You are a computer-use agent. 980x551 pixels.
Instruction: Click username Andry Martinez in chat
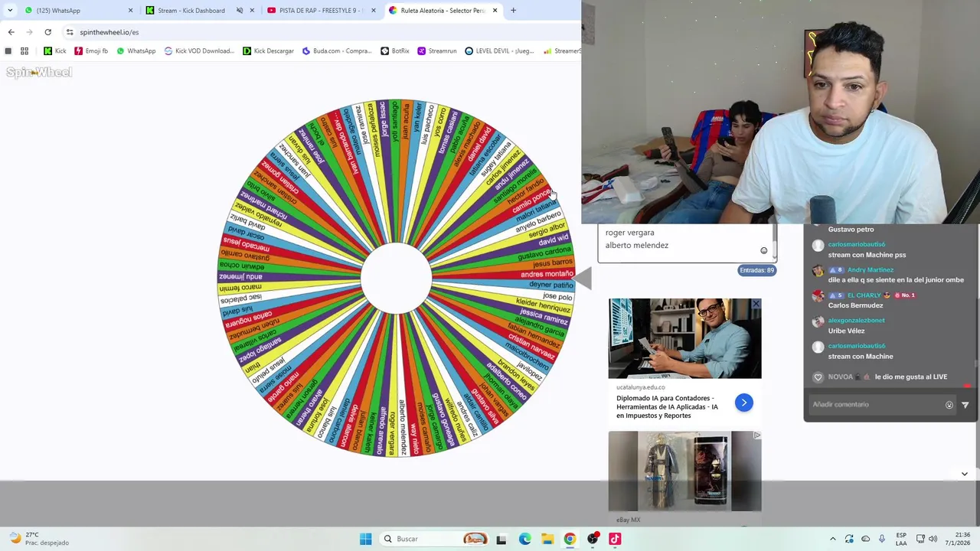coord(871,270)
